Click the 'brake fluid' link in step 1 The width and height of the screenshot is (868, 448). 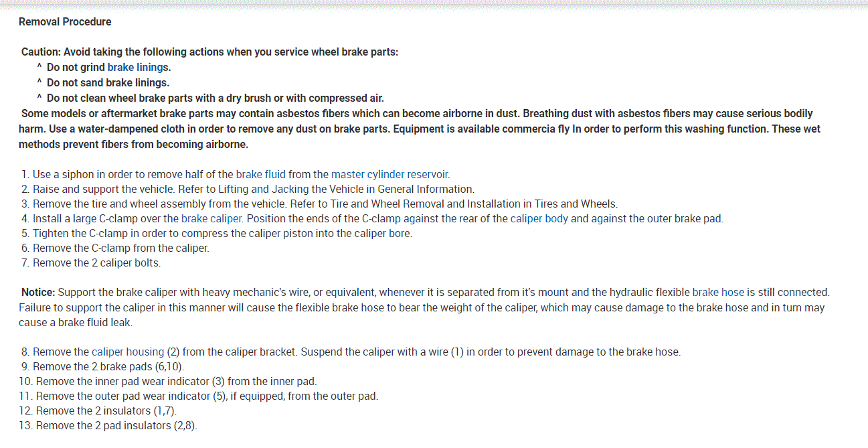260,174
